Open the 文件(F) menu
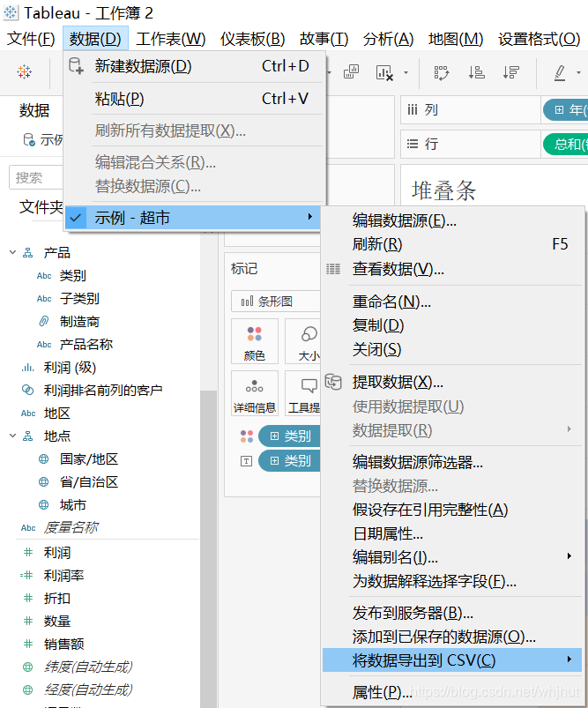Image resolution: width=588 pixels, height=708 pixels. coord(31,39)
